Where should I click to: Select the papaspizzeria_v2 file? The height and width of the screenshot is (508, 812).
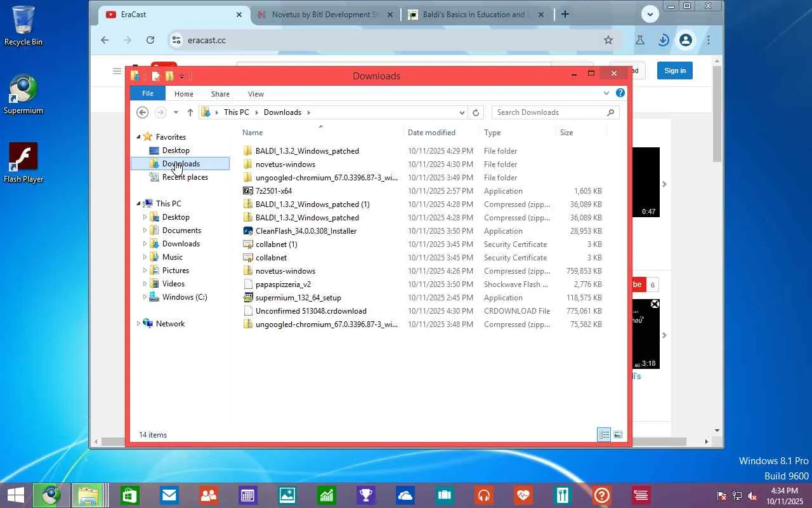tap(283, 284)
